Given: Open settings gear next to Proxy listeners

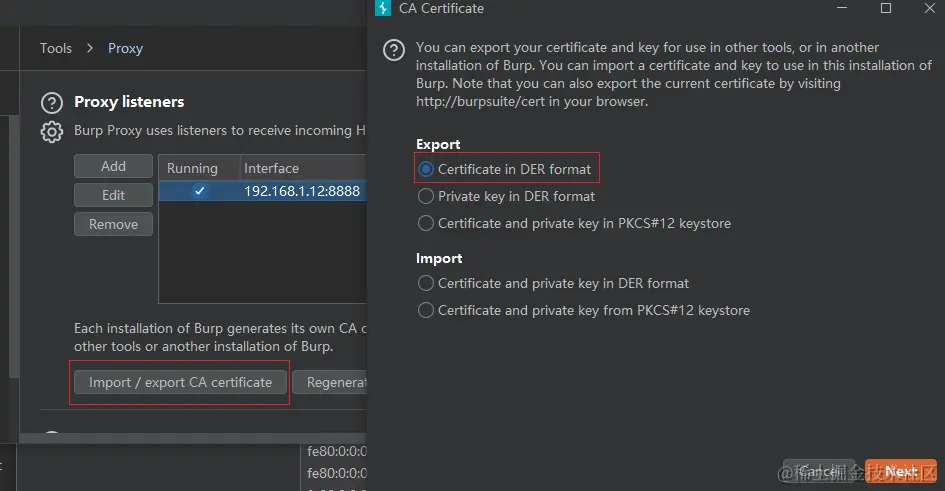Looking at the screenshot, I should [x=52, y=132].
